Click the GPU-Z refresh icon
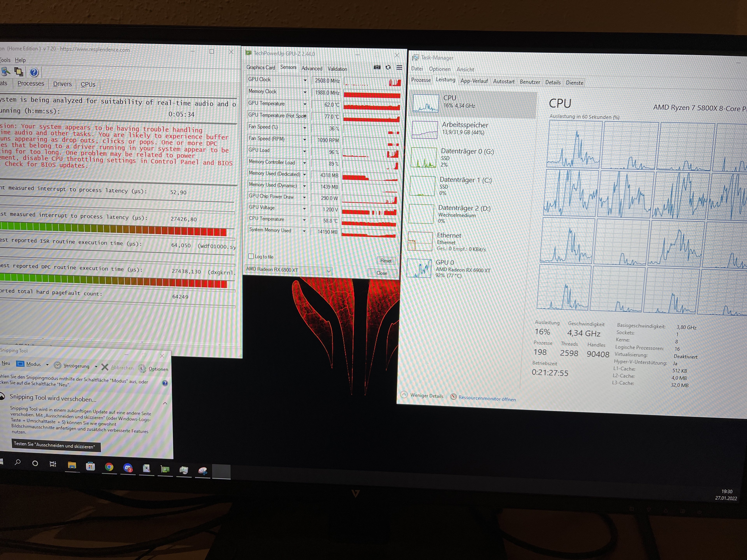Image resolution: width=747 pixels, height=560 pixels. click(x=388, y=67)
